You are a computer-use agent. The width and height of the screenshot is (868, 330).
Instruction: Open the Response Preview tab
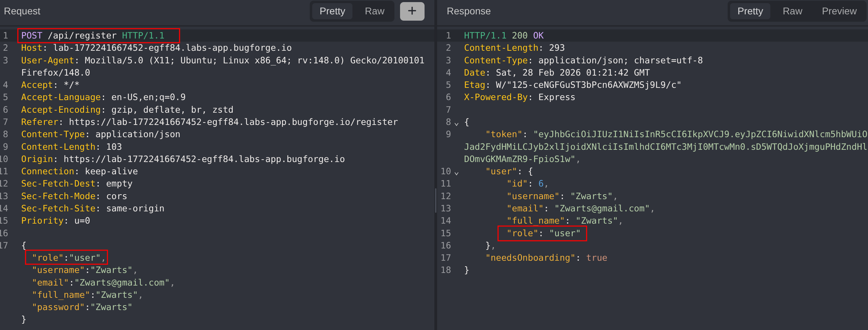pos(839,11)
